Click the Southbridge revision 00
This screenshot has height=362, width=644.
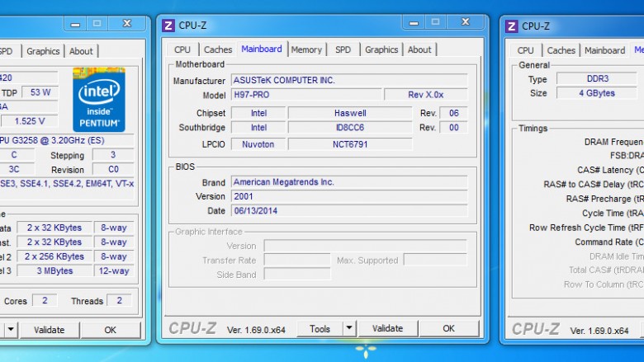[x=453, y=128]
